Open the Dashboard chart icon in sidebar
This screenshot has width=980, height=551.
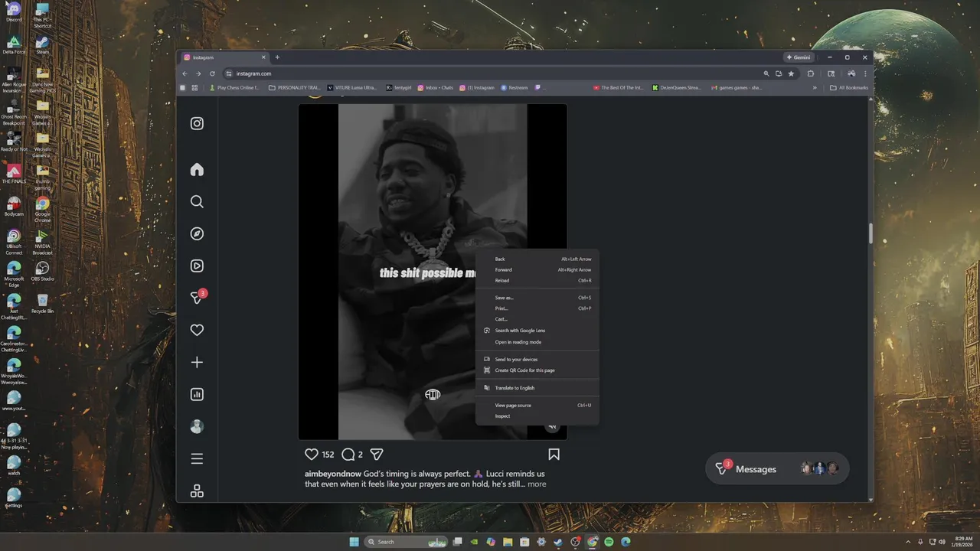[x=197, y=394]
